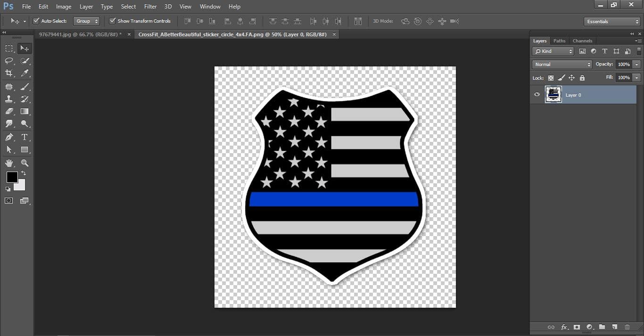Image resolution: width=644 pixels, height=336 pixels.
Task: Select the Clone Stamp tool
Action: (x=9, y=99)
